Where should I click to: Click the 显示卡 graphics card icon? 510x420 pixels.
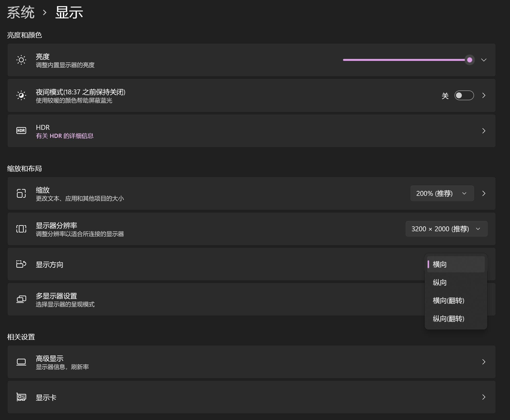21,397
